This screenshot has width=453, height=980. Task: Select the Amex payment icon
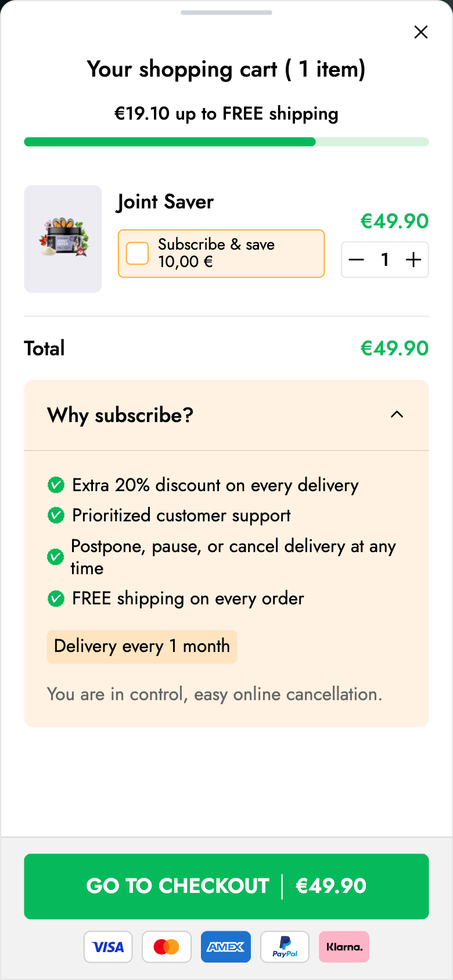pos(226,947)
